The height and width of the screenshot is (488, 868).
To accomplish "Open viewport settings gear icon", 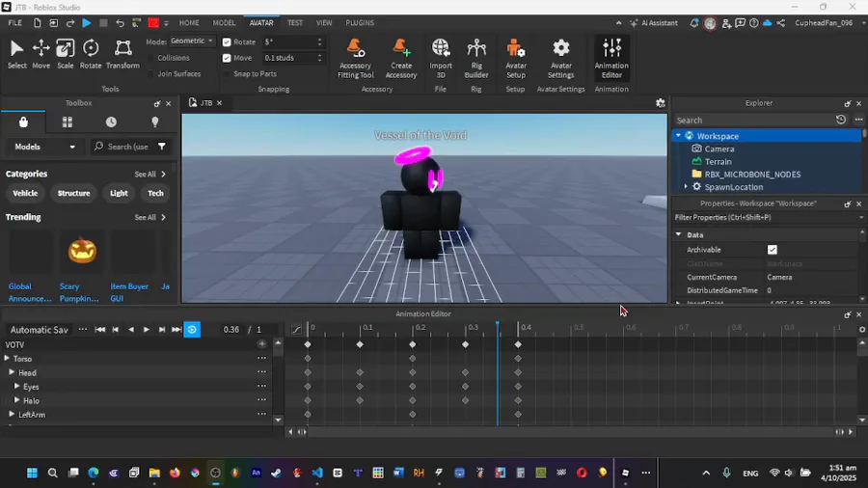I will (x=660, y=103).
